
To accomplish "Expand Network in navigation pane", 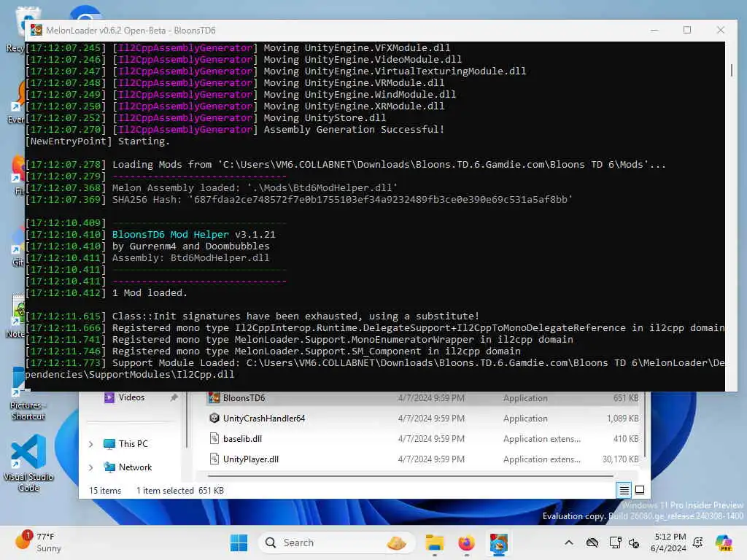I will tap(91, 467).
